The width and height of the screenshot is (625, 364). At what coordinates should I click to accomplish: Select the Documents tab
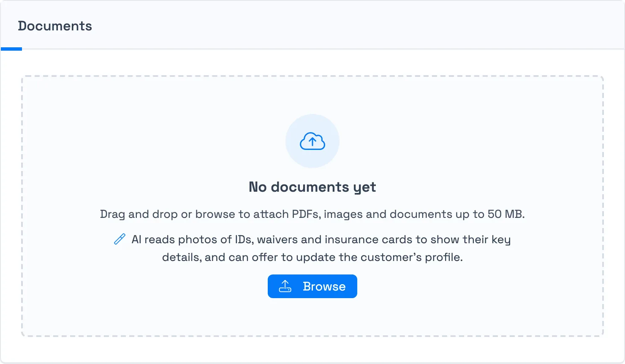click(55, 26)
